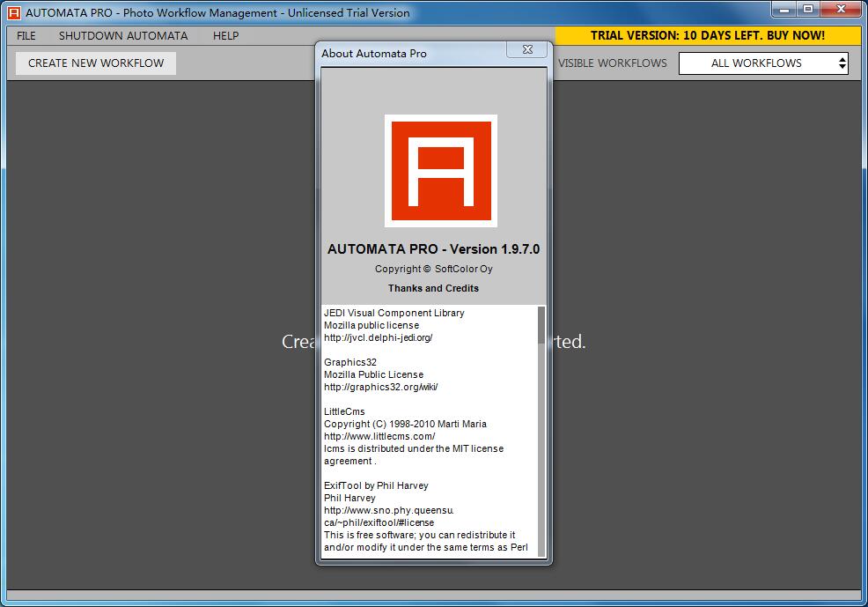Image resolution: width=868 pixels, height=607 pixels.
Task: Click the yellow trial version Buy Now banner
Action: pyautogui.click(x=708, y=36)
